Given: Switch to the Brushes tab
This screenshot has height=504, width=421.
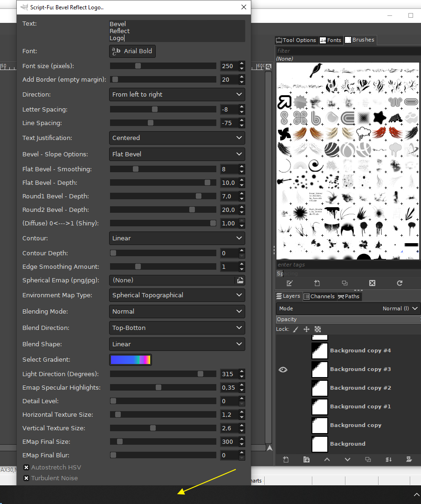Looking at the screenshot, I should coord(359,40).
